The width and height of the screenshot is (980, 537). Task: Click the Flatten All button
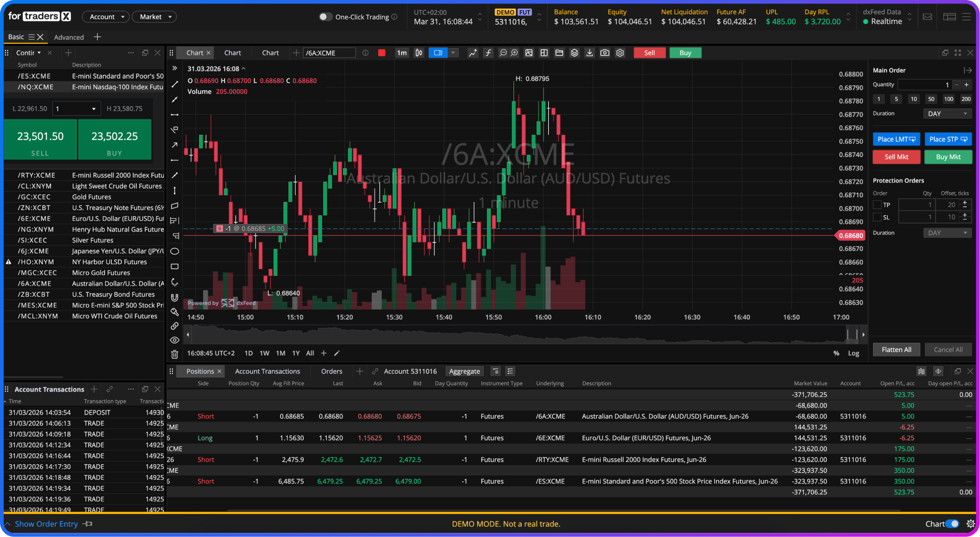896,349
